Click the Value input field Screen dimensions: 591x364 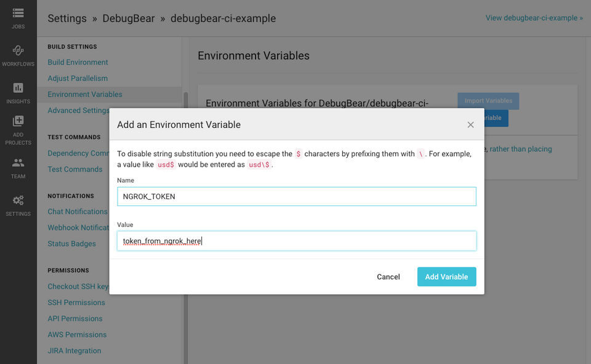click(296, 241)
